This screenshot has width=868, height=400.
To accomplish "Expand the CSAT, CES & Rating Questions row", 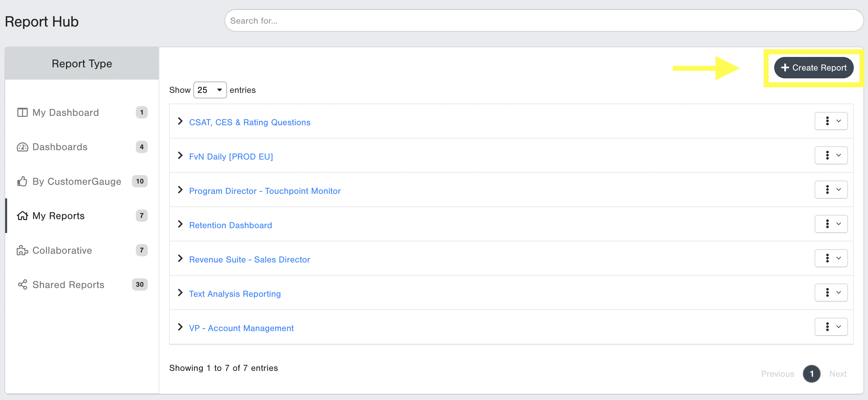I will pyautogui.click(x=180, y=121).
